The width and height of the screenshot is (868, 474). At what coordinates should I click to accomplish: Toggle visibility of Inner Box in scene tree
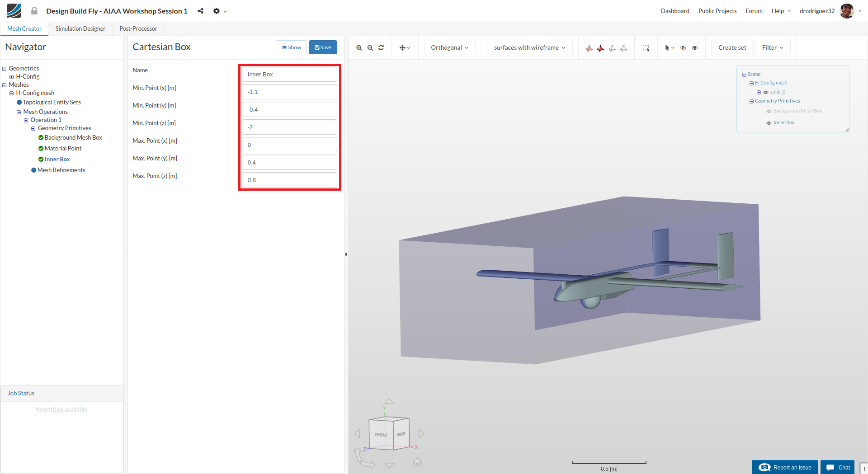769,123
